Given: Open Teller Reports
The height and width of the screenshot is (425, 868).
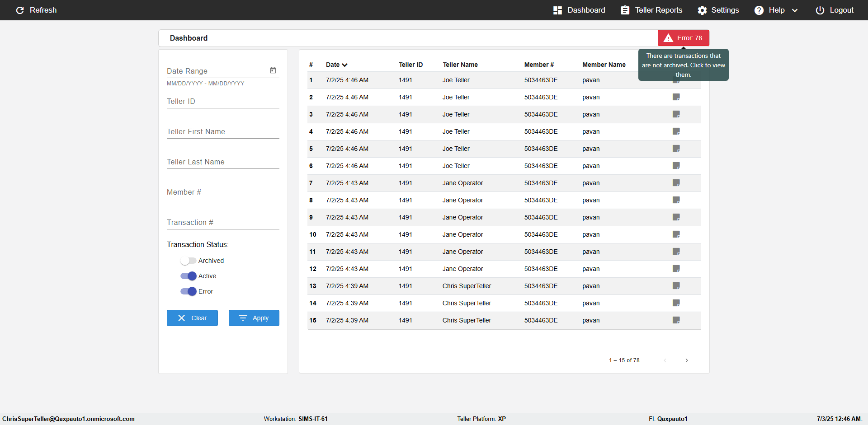Looking at the screenshot, I should click(x=651, y=10).
